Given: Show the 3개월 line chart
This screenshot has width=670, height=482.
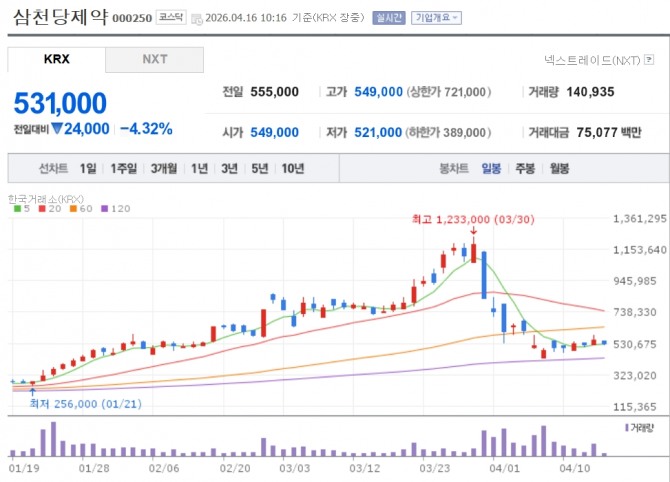Looking at the screenshot, I should [164, 168].
